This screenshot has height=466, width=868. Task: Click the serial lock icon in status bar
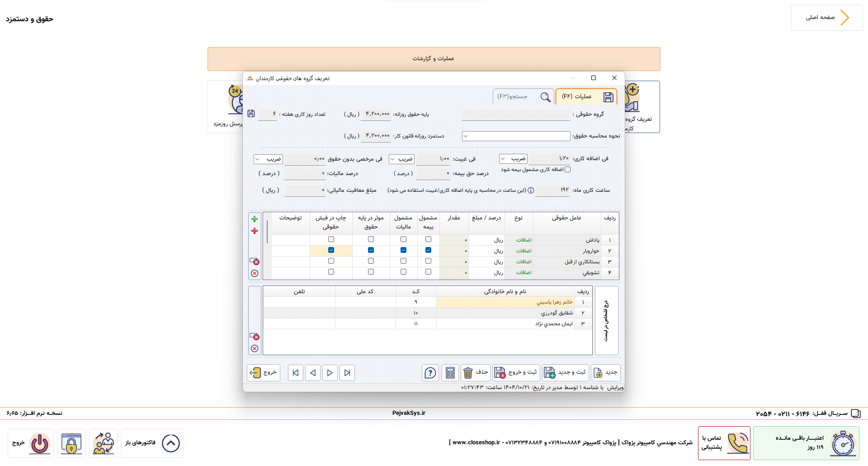[856, 414]
